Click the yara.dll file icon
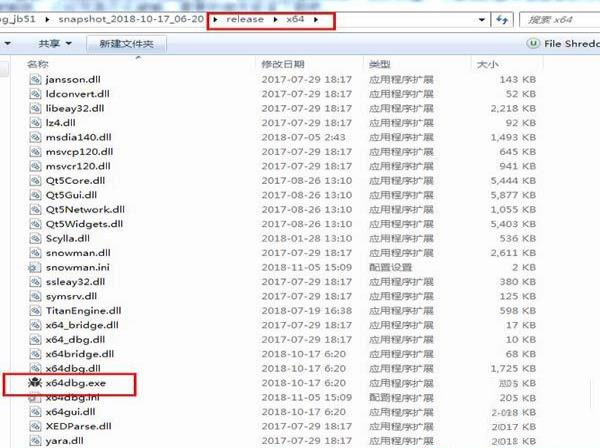This screenshot has width=600, height=448. pos(35,441)
